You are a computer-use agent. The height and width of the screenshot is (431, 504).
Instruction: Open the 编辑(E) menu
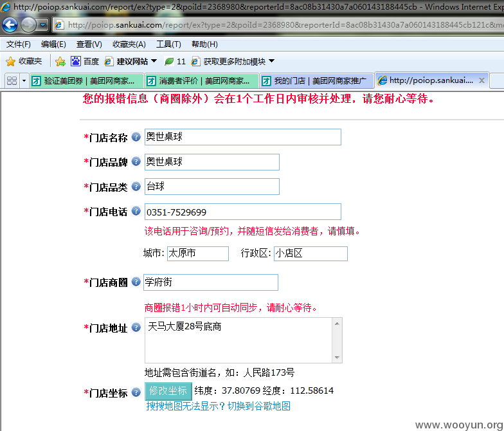[53, 44]
